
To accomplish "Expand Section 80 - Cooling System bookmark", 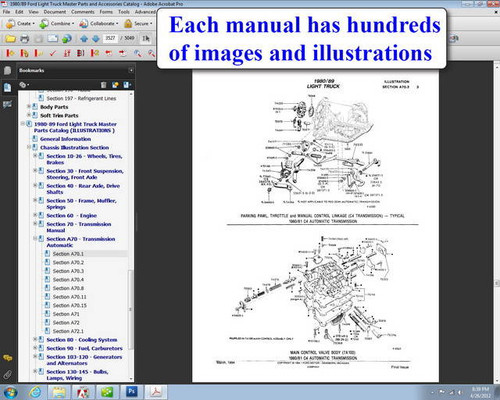I will (35, 339).
